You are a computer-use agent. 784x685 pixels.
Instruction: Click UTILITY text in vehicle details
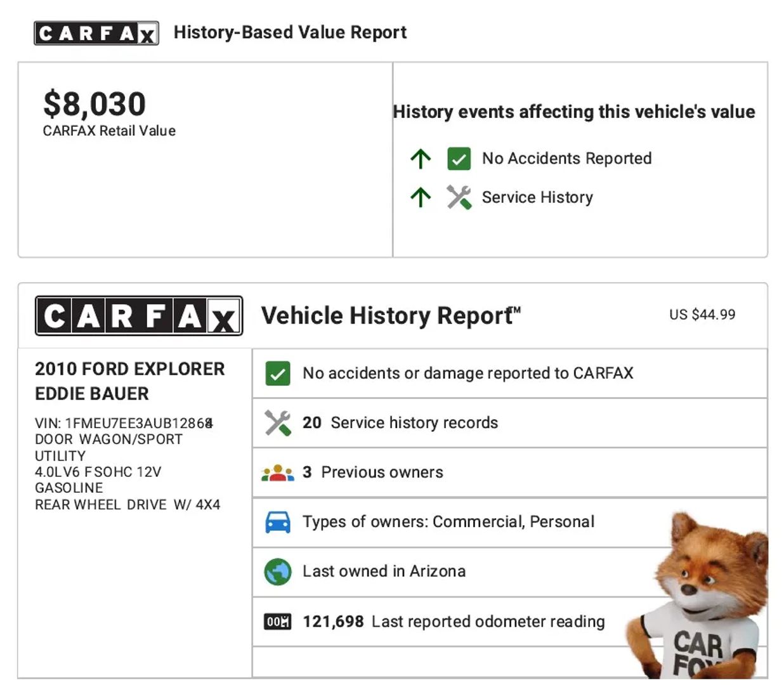60,456
